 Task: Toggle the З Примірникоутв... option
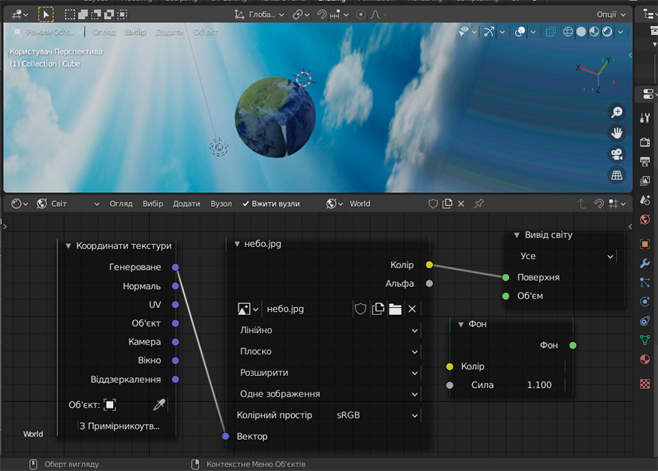click(119, 426)
